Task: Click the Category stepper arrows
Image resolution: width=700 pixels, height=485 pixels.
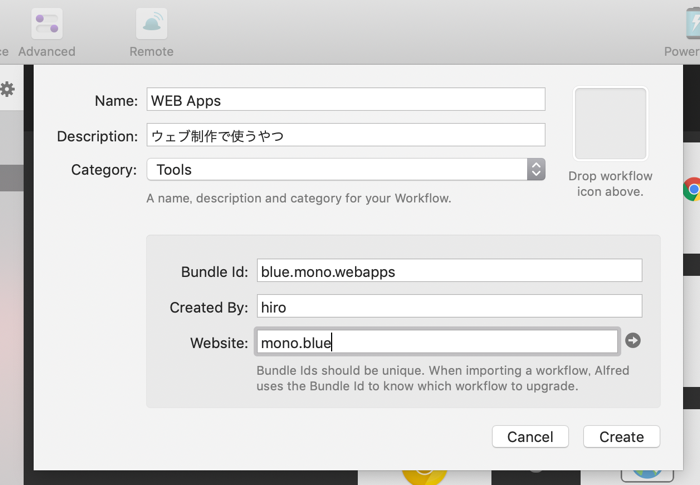Action: coord(536,170)
